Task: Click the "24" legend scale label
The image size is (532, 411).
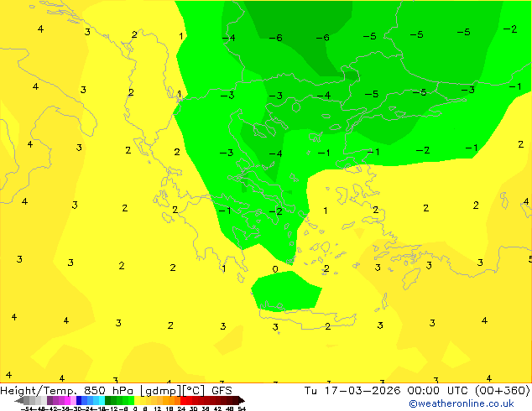Action: [x=181, y=408]
